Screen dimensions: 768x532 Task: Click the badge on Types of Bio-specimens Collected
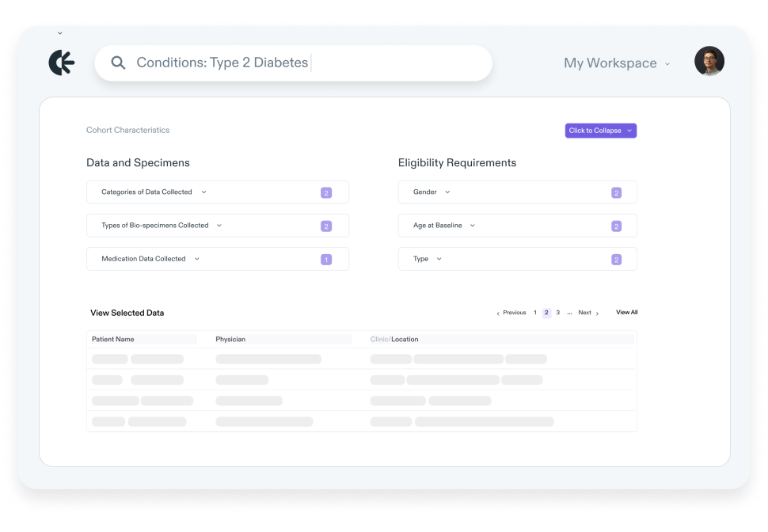326,225
